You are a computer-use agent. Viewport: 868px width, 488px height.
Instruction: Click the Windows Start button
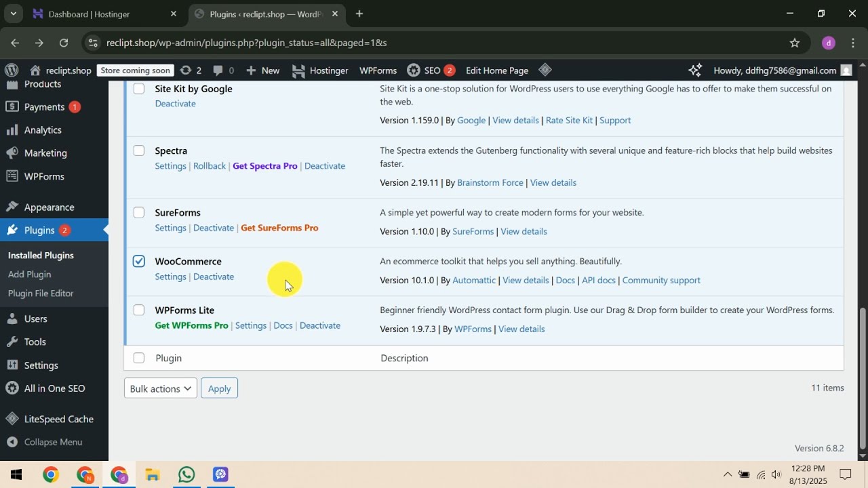16,474
